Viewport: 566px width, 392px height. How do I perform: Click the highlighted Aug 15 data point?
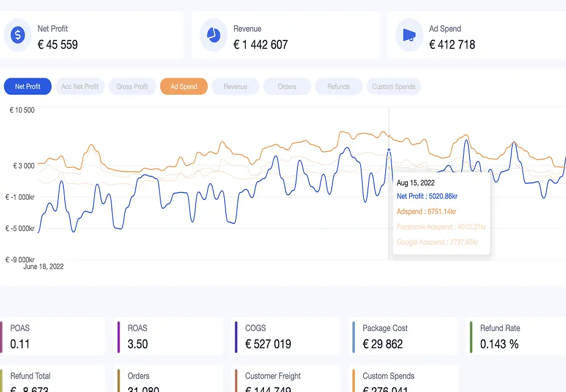[x=390, y=150]
